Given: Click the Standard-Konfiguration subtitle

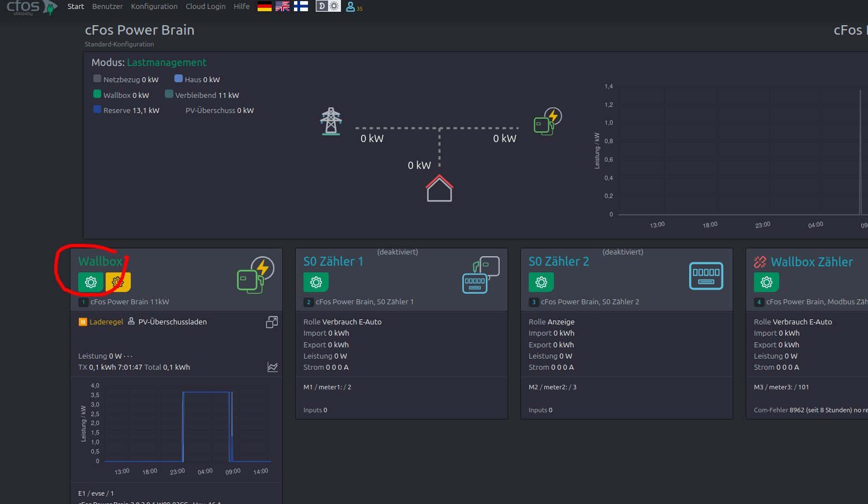Looking at the screenshot, I should pyautogui.click(x=120, y=44).
